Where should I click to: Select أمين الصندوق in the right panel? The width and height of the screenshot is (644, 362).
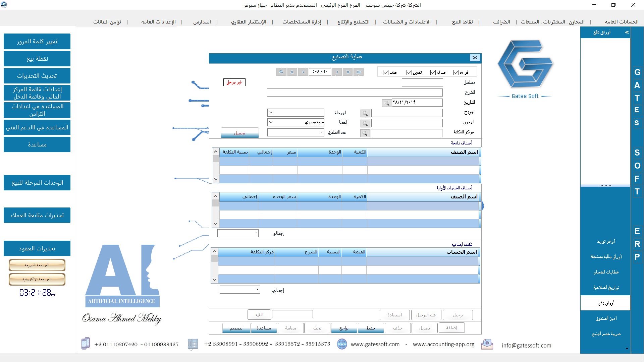click(606, 318)
